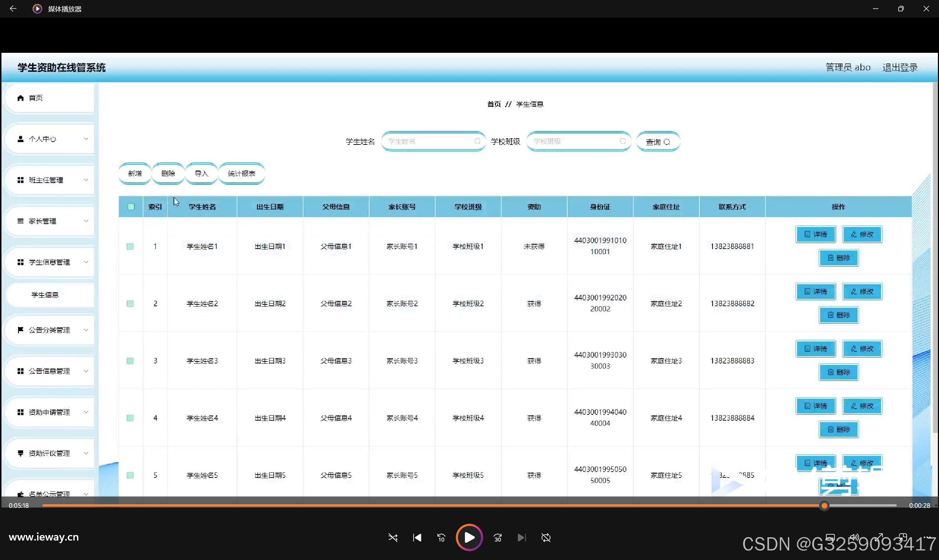The image size is (939, 560).
Task: Tick checkbox for row 学生姓名1
Action: pyautogui.click(x=130, y=246)
